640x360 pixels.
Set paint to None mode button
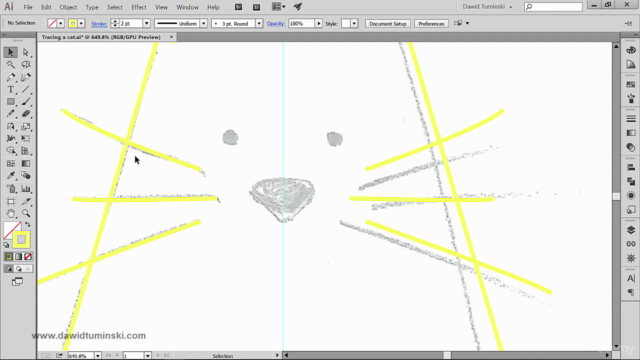coord(28,257)
